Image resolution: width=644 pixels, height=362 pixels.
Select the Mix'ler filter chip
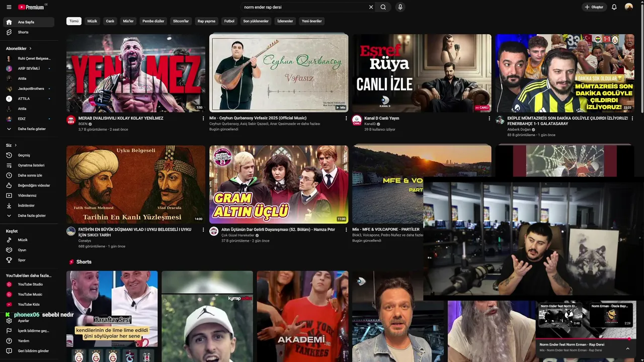coord(128,21)
